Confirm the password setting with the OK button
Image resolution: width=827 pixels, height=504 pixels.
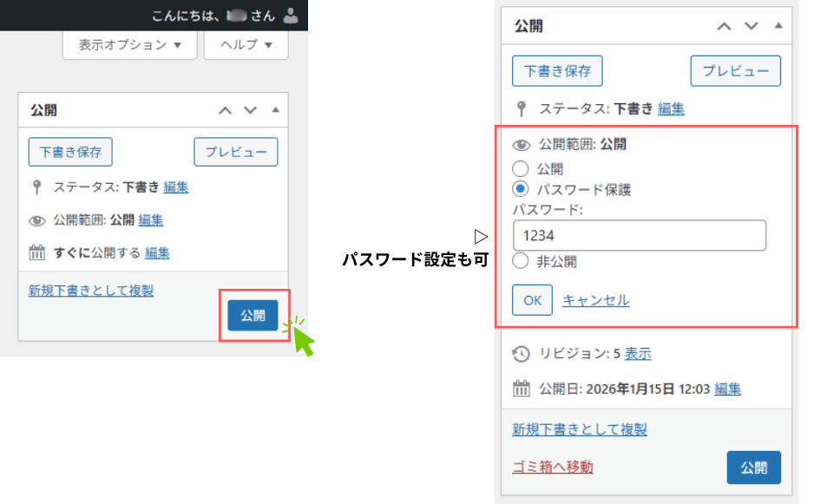pyautogui.click(x=531, y=299)
